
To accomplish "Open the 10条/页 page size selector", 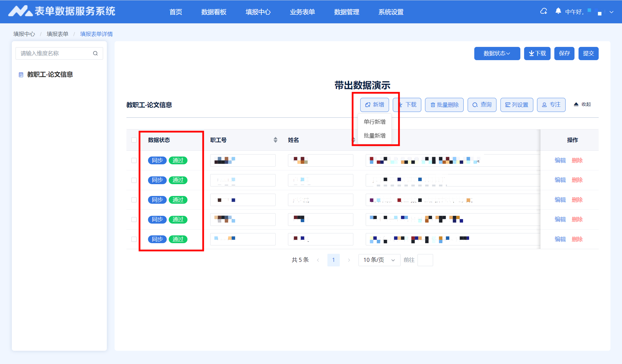I will click(x=379, y=260).
